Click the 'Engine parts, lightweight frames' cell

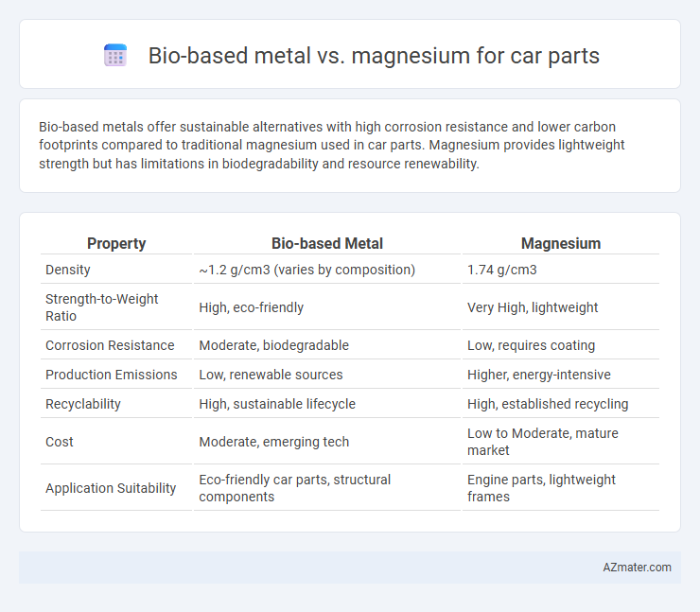pos(541,488)
